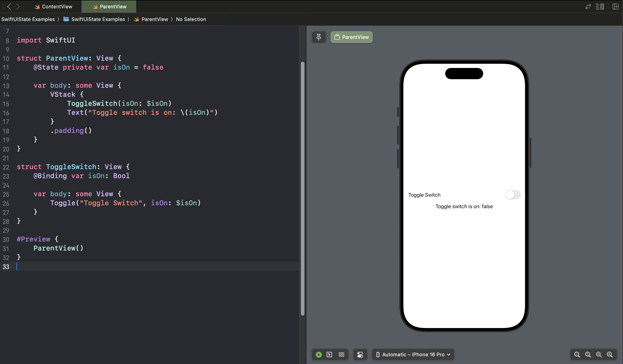Start the live preview with play button

coord(319,355)
